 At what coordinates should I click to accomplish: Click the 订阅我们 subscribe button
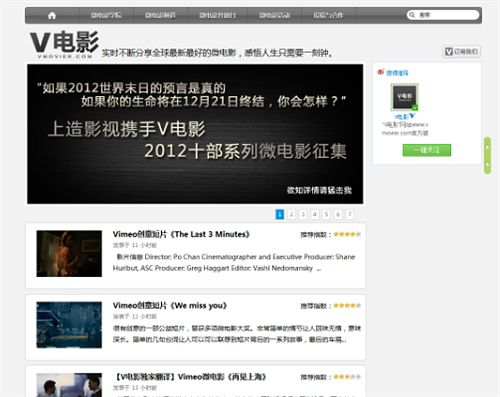coord(461,52)
